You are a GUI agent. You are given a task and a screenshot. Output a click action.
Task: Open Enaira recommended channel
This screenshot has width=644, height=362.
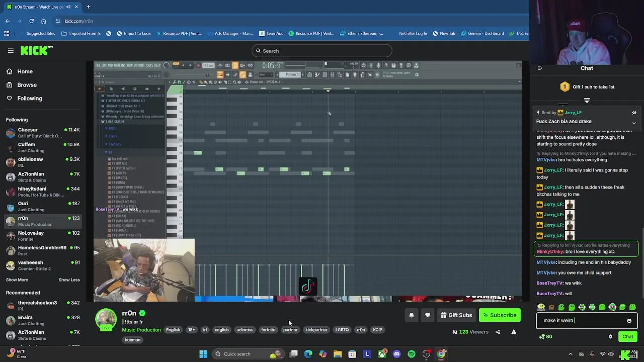coord(43,320)
